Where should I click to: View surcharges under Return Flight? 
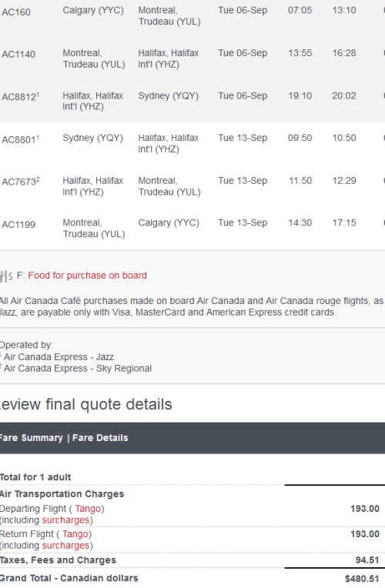click(x=65, y=545)
